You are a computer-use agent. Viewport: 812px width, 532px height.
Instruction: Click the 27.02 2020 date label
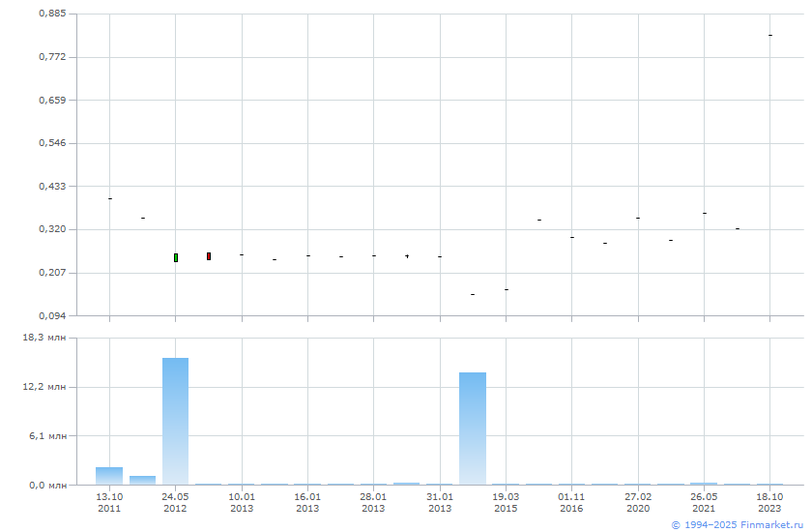click(638, 502)
